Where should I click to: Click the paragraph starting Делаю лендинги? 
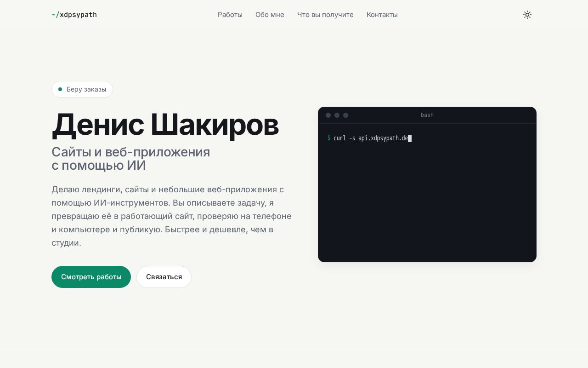[x=172, y=216]
